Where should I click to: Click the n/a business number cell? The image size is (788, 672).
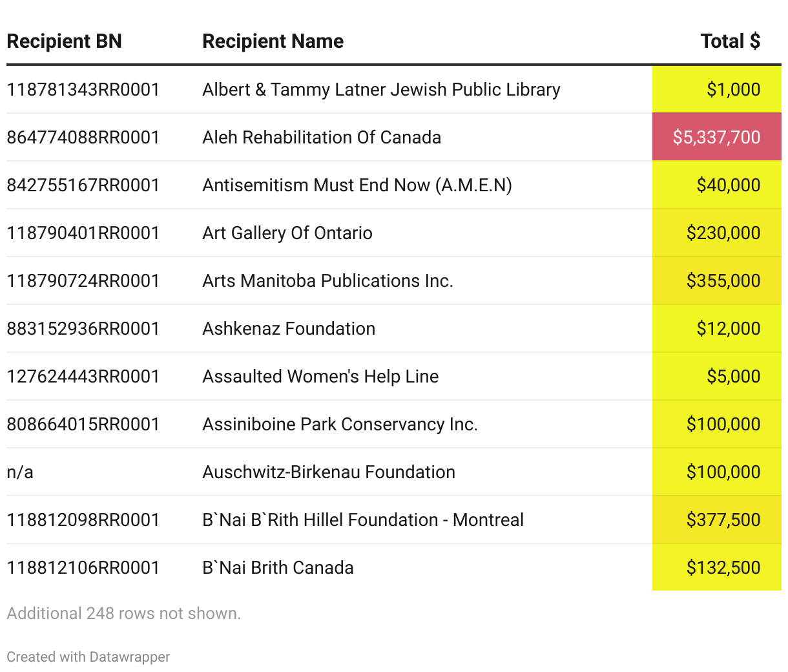20,472
